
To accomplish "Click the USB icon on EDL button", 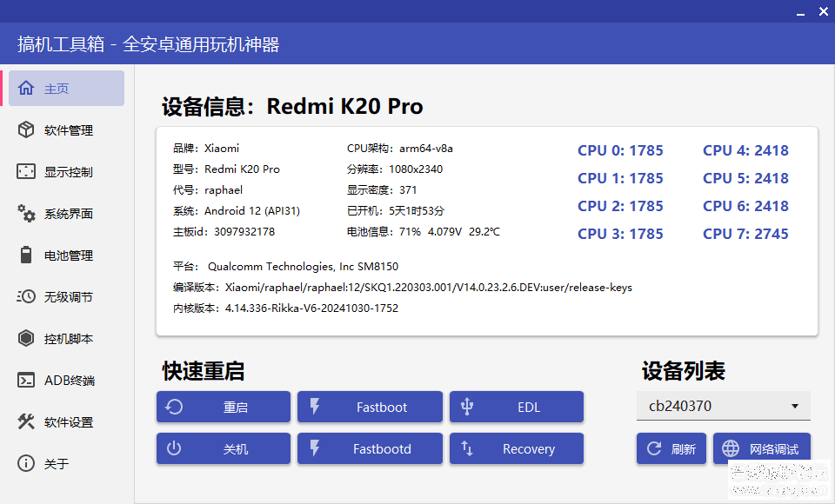I will pos(467,407).
